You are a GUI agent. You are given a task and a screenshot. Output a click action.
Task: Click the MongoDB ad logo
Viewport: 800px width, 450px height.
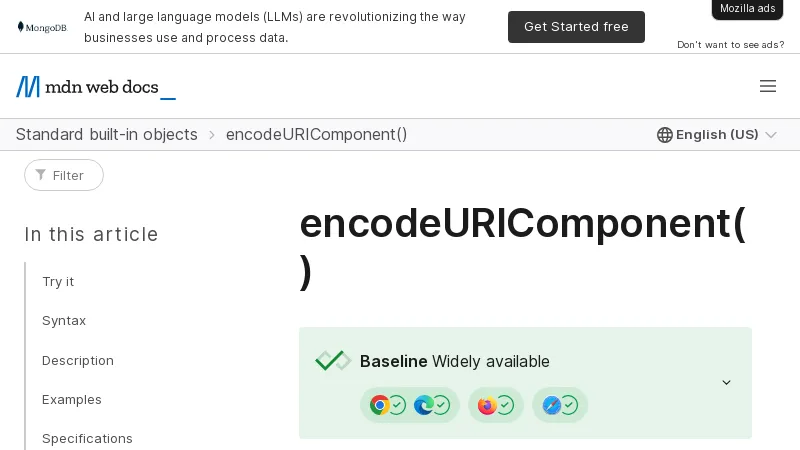click(42, 27)
